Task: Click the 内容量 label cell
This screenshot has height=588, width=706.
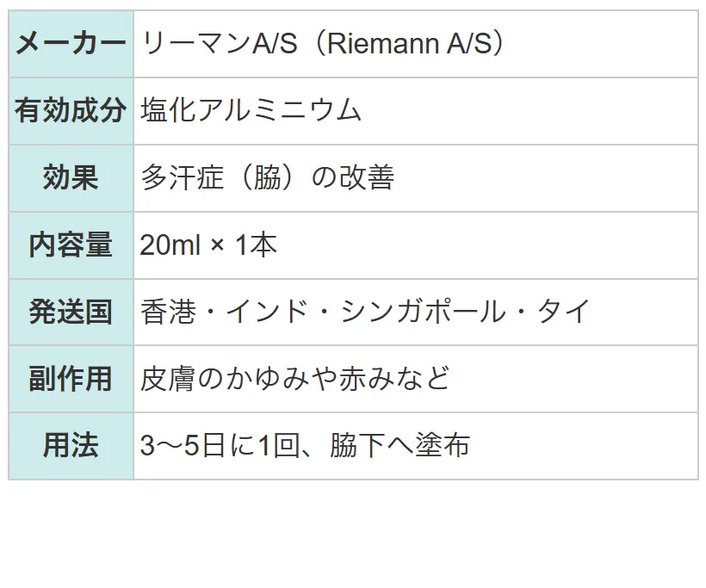Action: coord(71,244)
